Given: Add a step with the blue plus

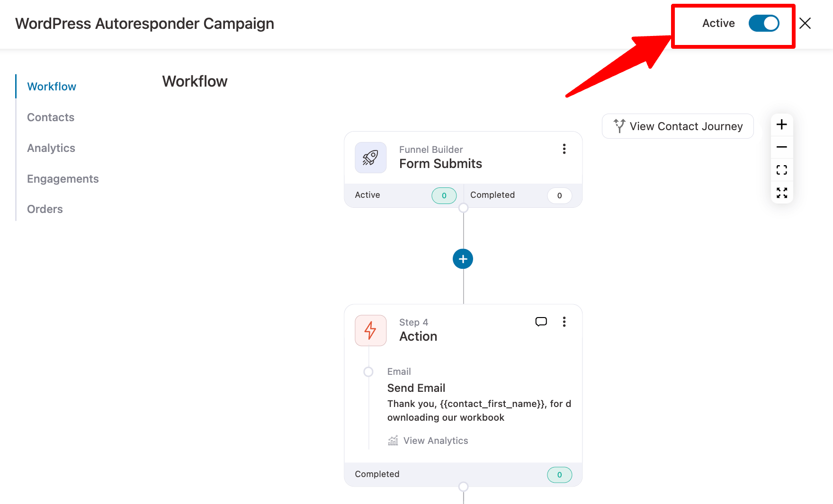Looking at the screenshot, I should click(463, 259).
